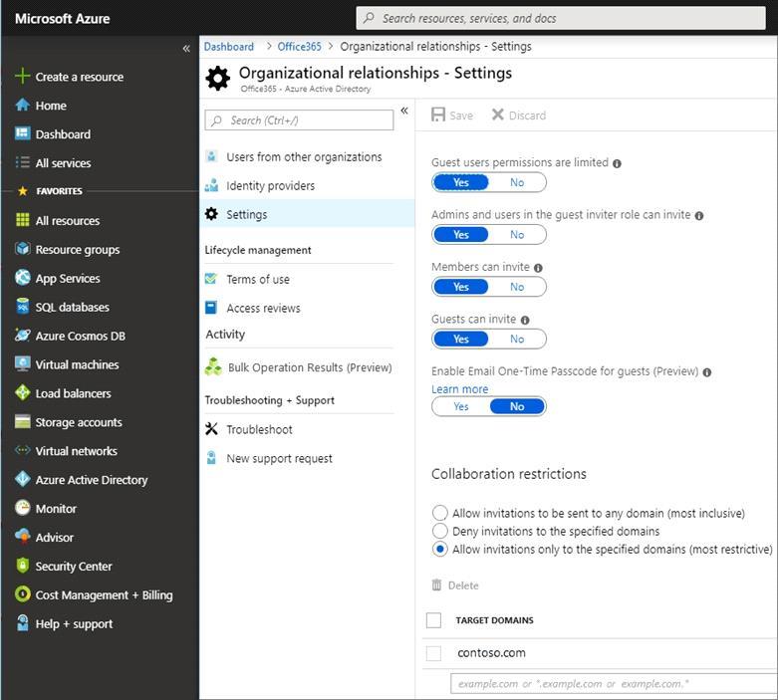This screenshot has width=778, height=700.
Task: Click the target domain example.com input field
Action: 612,684
